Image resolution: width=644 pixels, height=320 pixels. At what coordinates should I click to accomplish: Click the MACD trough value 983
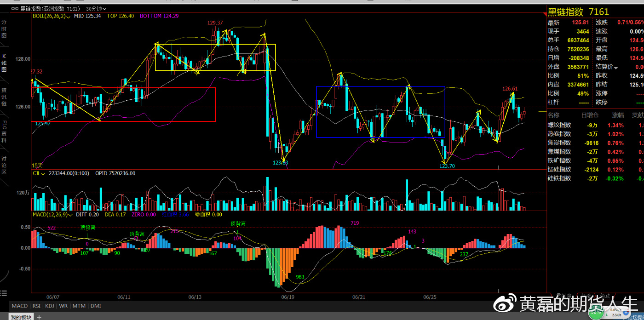pos(300,277)
